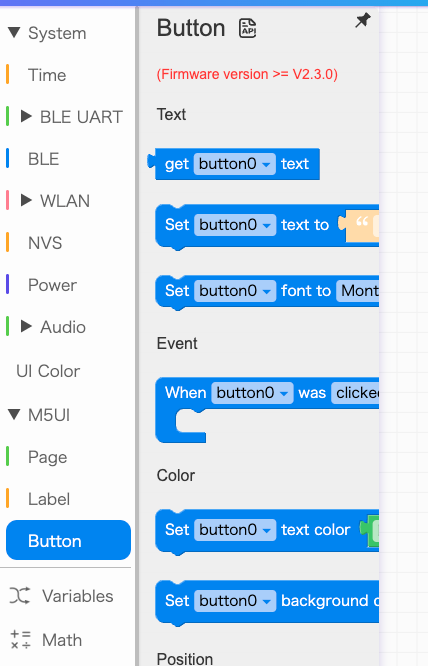Click the Button flyout title
The width and height of the screenshot is (428, 666).
(191, 28)
